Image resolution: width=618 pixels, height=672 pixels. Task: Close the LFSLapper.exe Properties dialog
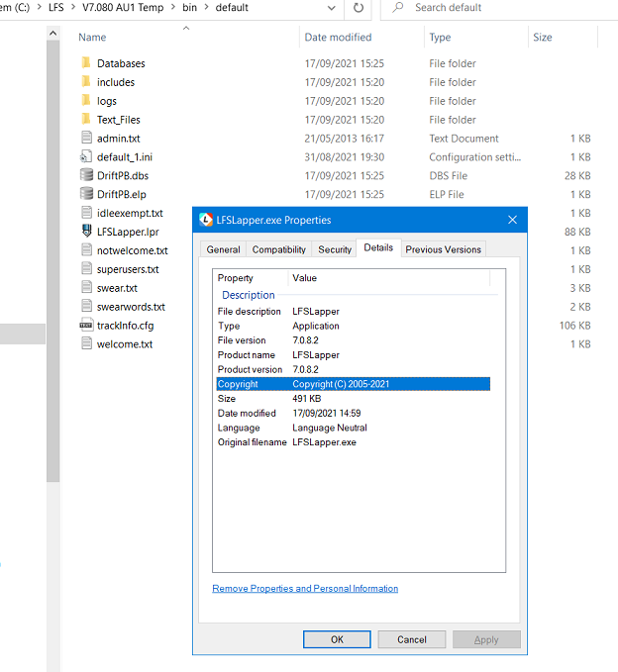(512, 220)
